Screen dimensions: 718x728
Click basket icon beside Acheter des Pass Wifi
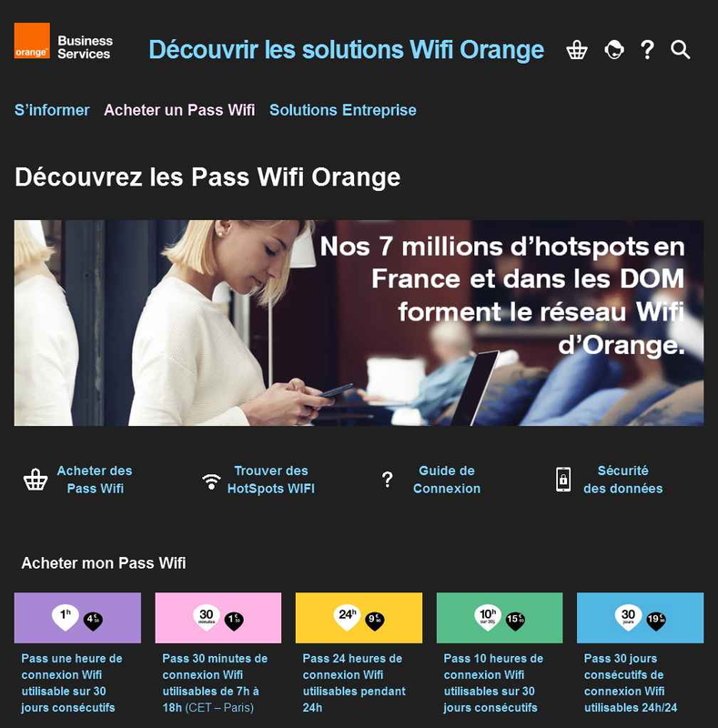(35, 480)
